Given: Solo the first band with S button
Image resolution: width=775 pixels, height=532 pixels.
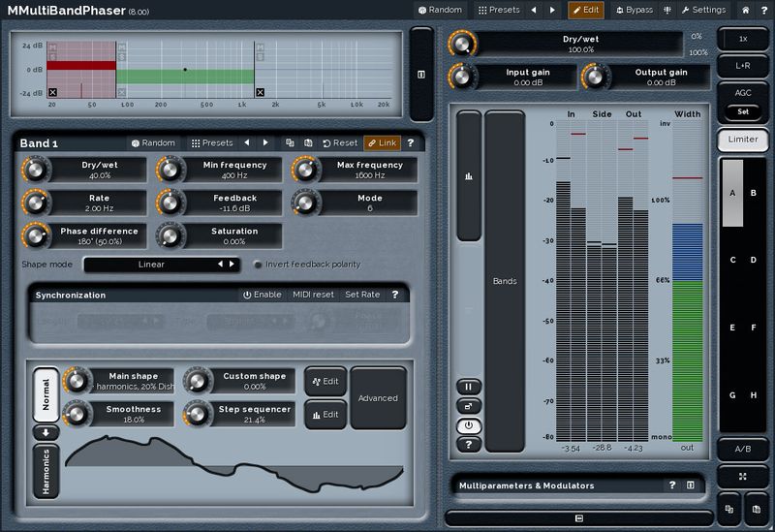Looking at the screenshot, I should 52,57.
